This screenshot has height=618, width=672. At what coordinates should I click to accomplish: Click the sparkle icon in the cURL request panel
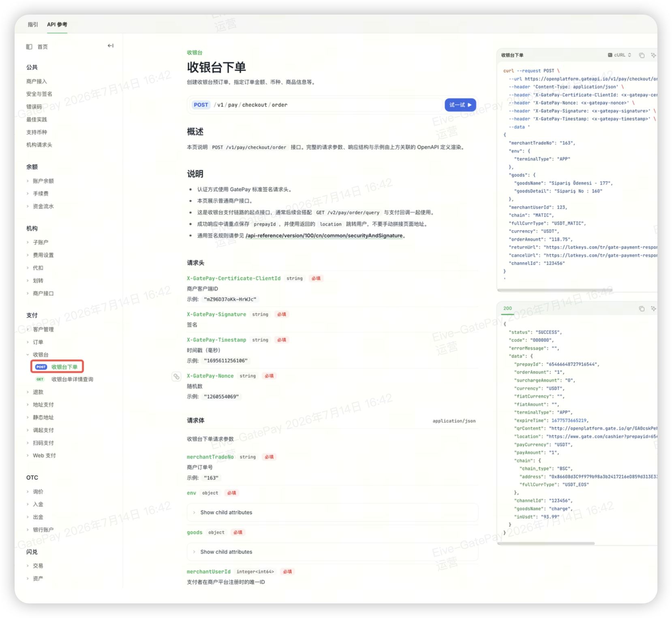(653, 55)
